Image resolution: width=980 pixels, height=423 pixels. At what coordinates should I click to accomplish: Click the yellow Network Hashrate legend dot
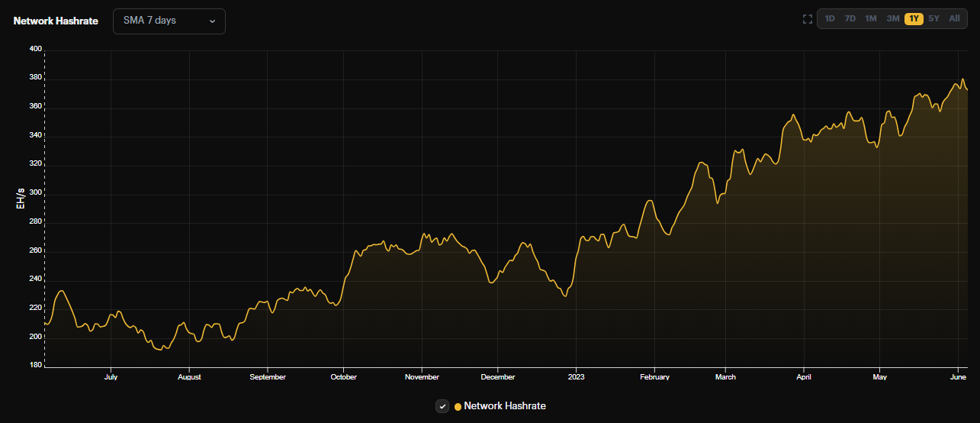[x=458, y=407]
